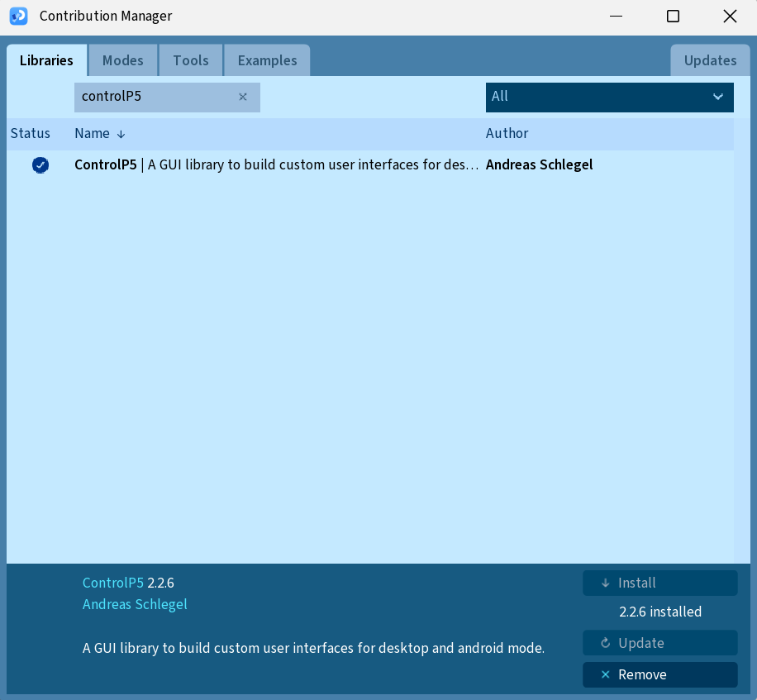Remove the installed ControlP5 library
The height and width of the screenshot is (700, 757).
[x=659, y=674]
